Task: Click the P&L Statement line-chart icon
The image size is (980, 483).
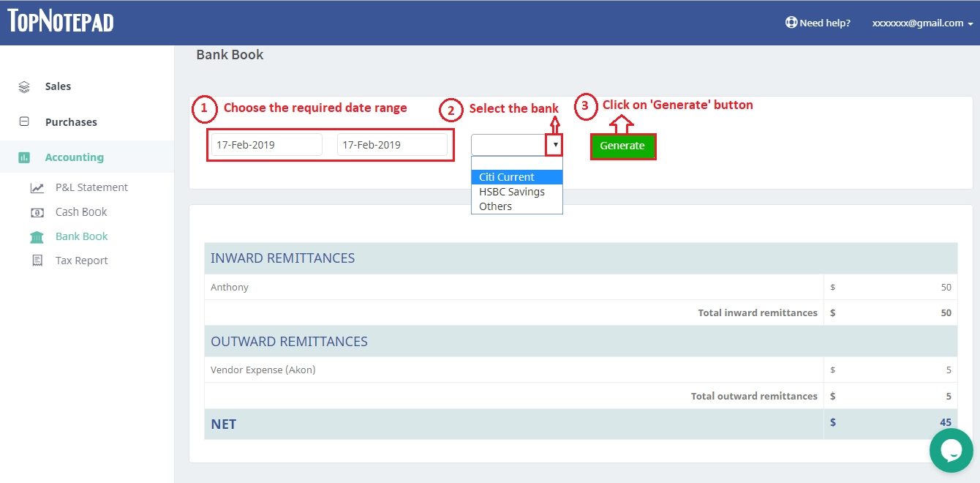Action: 37,188
